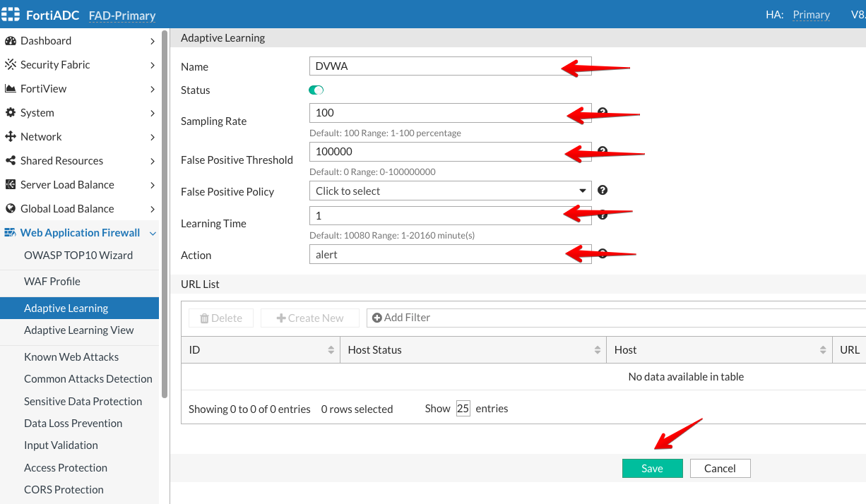Click the Add Filter button
Viewport: 866px width, 504px height.
tap(401, 318)
